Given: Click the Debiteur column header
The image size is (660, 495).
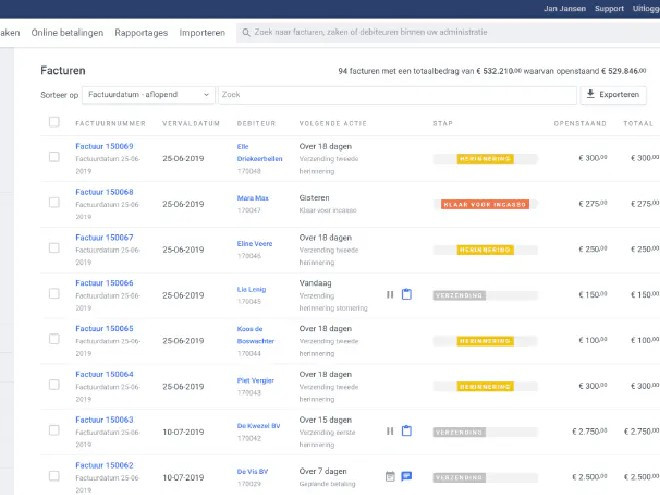Looking at the screenshot, I should 256,123.
